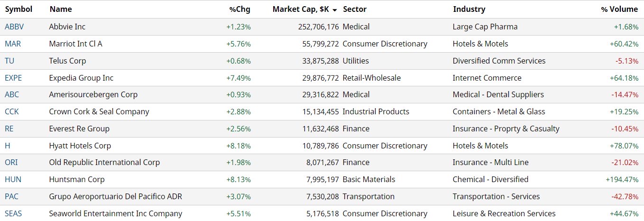Select the ABC ticker symbol

(x=12, y=94)
